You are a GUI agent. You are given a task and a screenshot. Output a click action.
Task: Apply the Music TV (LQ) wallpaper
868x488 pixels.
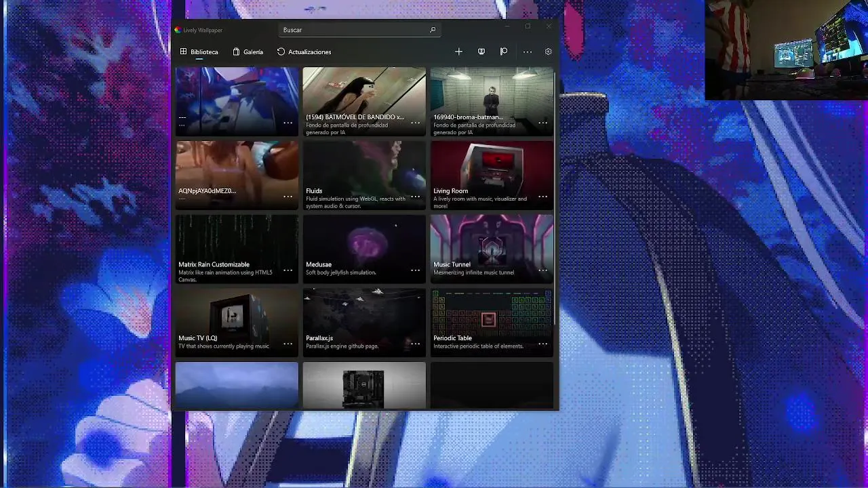(x=237, y=323)
